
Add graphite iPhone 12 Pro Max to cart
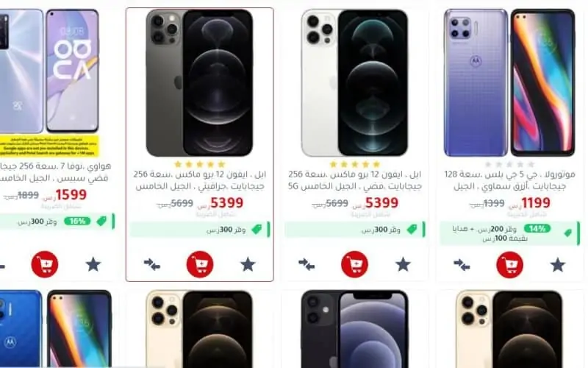pyautogui.click(x=200, y=264)
